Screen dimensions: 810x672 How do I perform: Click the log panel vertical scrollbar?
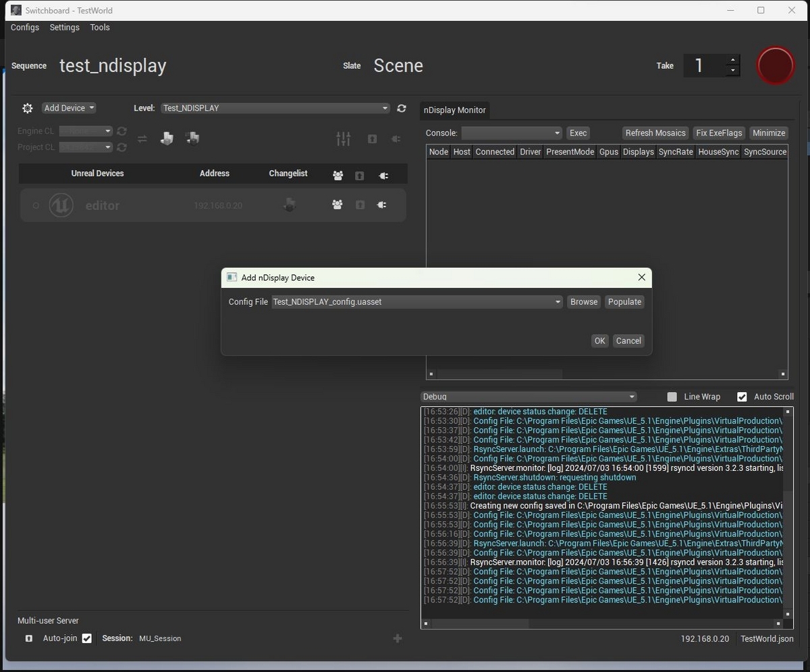(788, 513)
